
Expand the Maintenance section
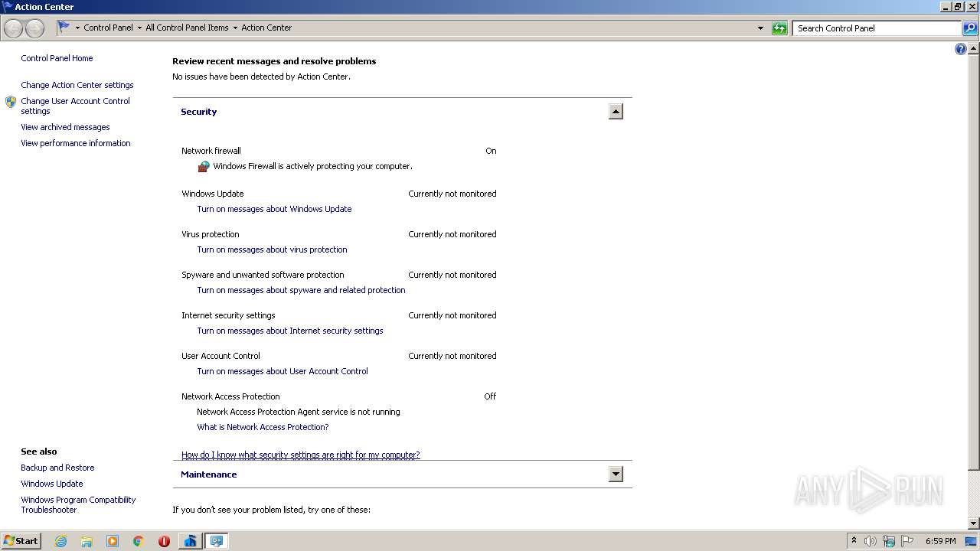pos(616,474)
